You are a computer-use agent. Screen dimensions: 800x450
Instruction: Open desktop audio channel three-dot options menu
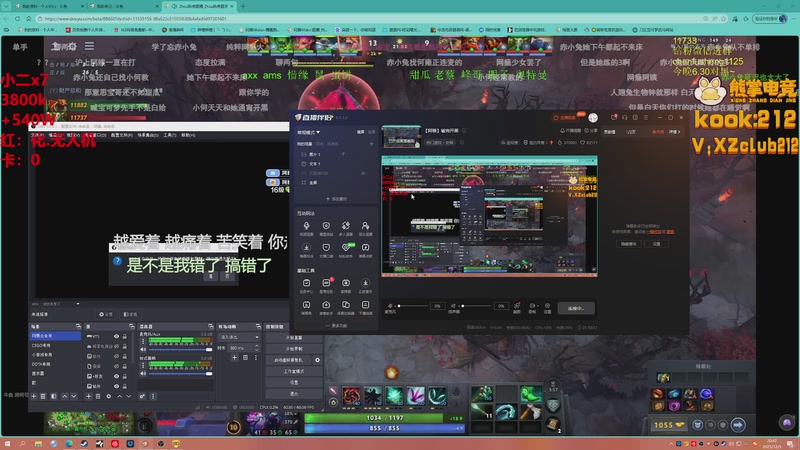[143, 365]
